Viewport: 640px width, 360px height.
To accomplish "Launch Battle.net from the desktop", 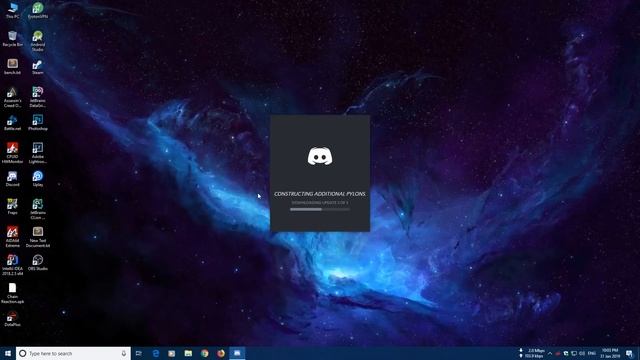I will tap(12, 122).
